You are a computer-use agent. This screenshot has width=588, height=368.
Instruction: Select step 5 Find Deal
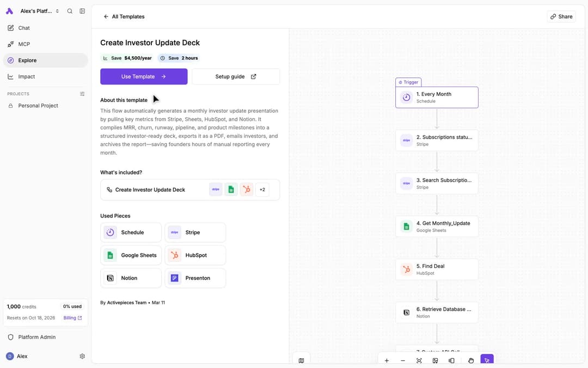pos(437,269)
